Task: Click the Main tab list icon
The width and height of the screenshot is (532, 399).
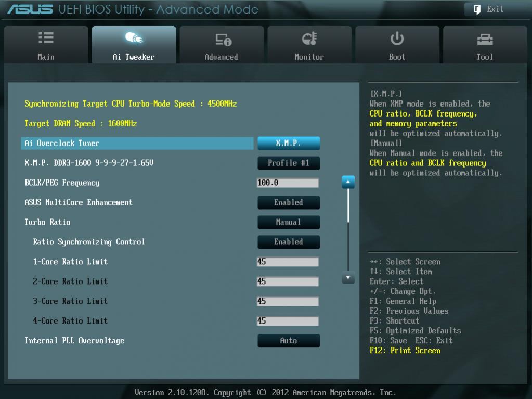Action: tap(46, 37)
